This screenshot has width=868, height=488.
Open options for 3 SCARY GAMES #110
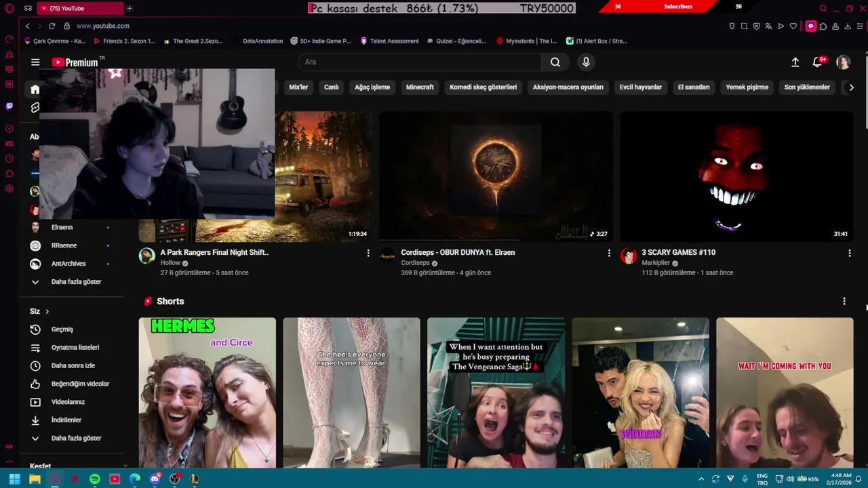(849, 253)
